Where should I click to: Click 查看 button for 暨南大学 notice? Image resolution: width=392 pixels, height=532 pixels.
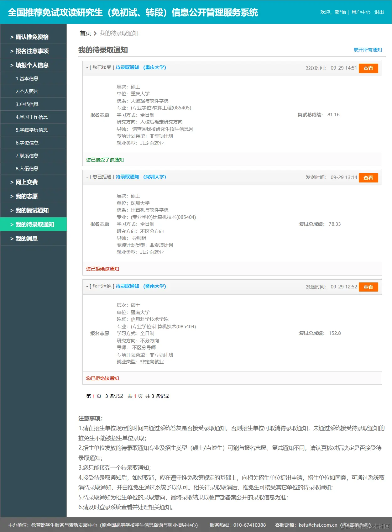tap(368, 287)
